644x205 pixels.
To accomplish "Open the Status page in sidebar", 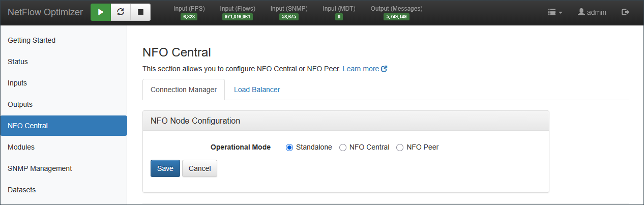I will [18, 62].
